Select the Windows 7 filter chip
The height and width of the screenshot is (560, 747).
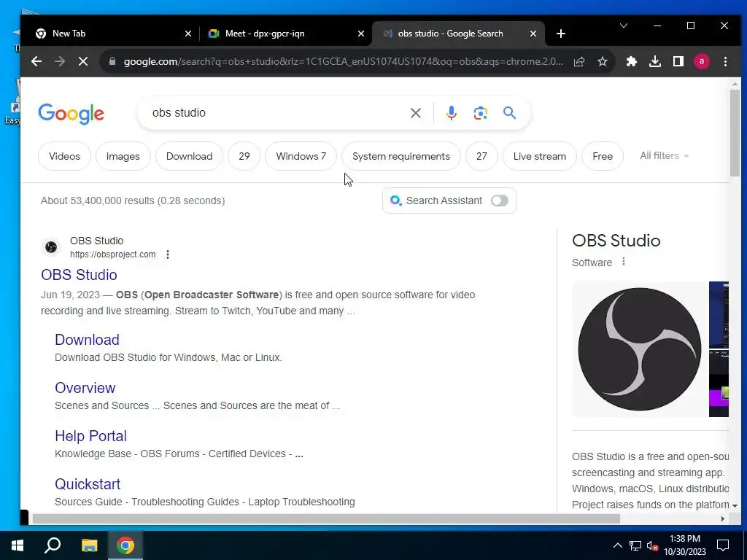301,156
